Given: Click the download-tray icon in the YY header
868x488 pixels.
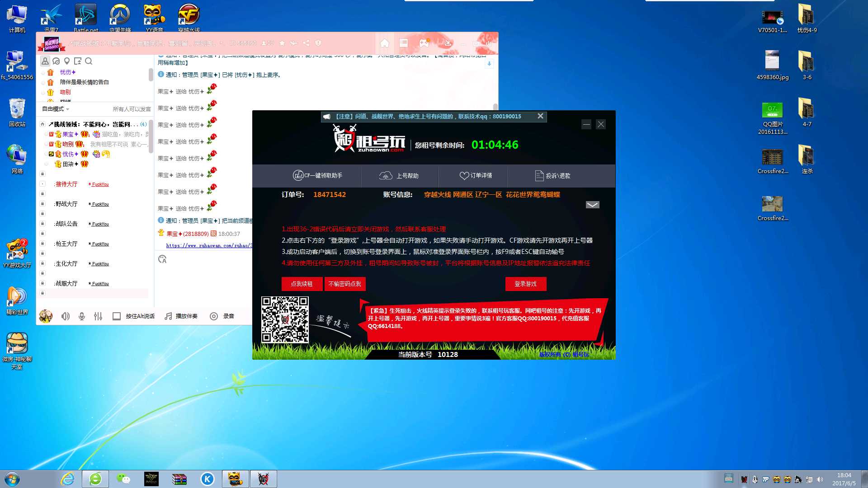Looking at the screenshot, I should point(448,43).
